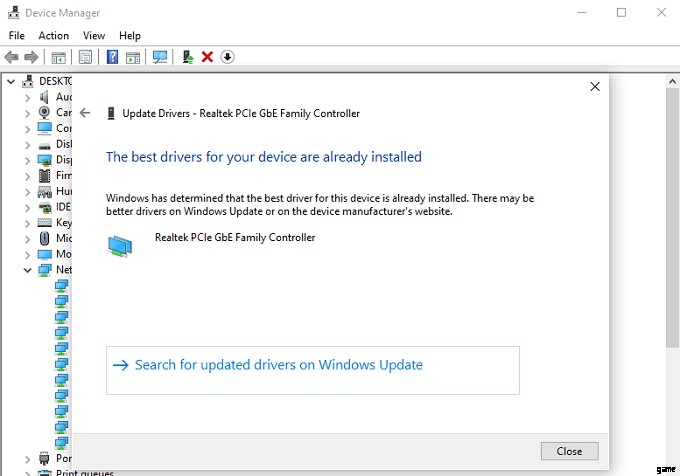Viewport: 680px width, 476px height.
Task: Collapse the Network adapters tree node
Action: point(28,269)
